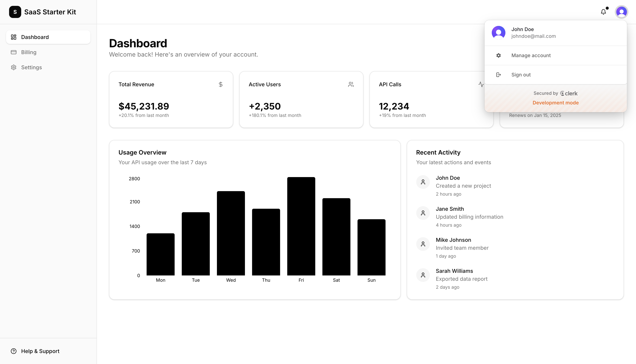The width and height of the screenshot is (636, 364).
Task: Sign out of the account
Action: click(x=521, y=75)
